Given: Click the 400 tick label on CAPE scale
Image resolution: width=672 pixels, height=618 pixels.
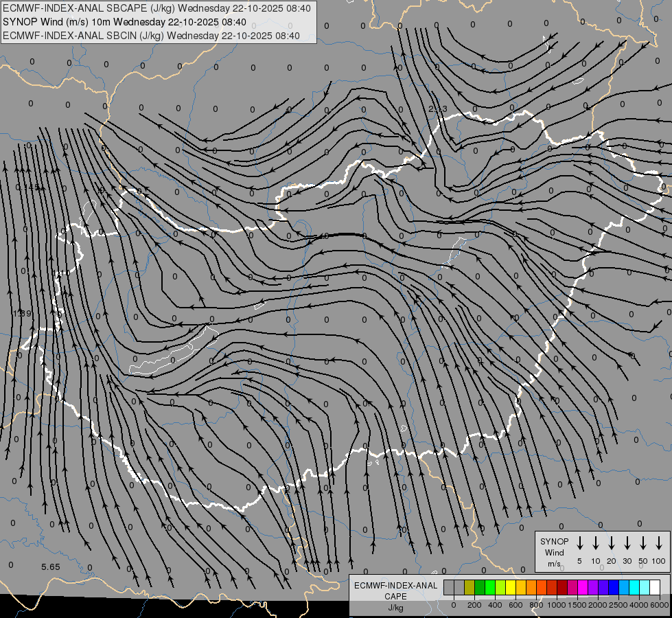Looking at the screenshot, I should coord(495,605).
